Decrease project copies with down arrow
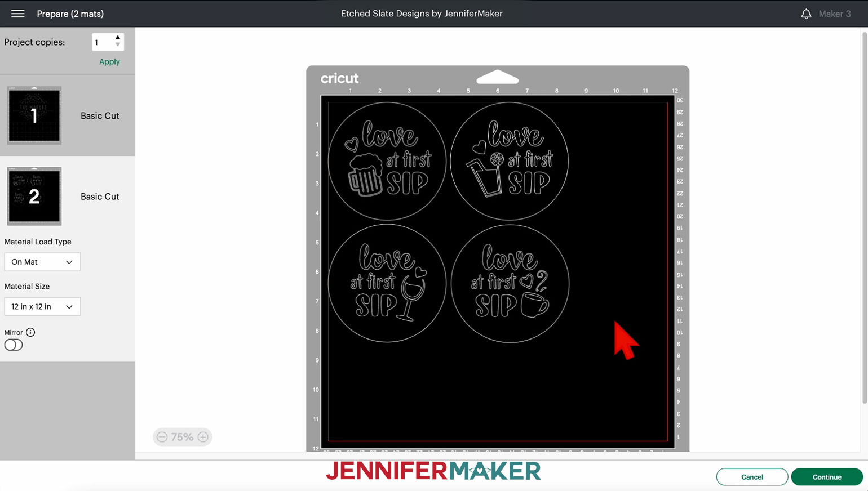 (118, 45)
